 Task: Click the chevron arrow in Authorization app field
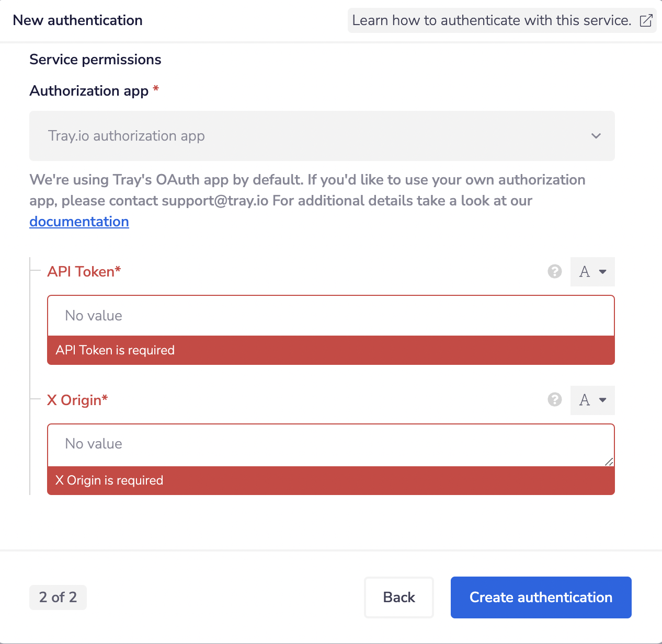point(596,136)
